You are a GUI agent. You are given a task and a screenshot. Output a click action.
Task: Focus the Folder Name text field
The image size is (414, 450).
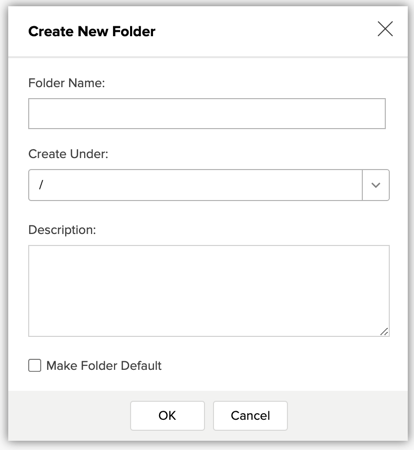point(207,113)
